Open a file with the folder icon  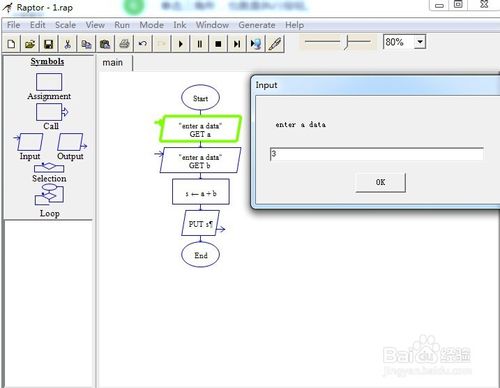30,44
